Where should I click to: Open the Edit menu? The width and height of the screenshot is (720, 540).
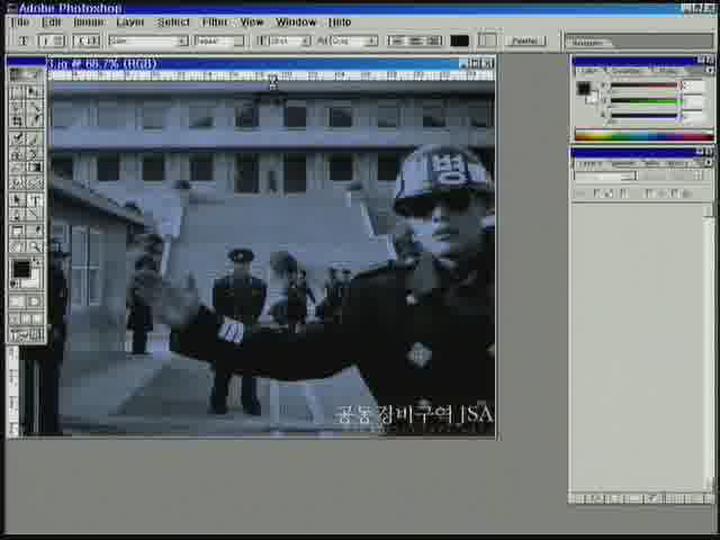coord(51,22)
